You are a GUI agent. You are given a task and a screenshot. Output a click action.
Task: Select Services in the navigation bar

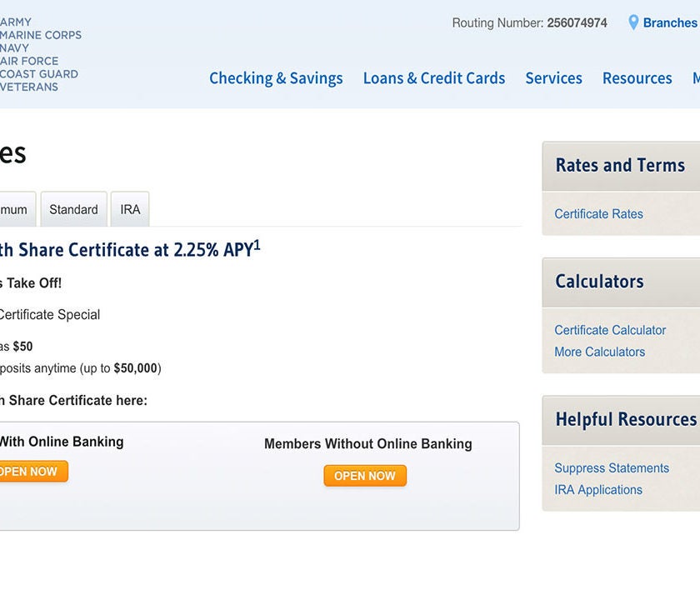pos(553,78)
